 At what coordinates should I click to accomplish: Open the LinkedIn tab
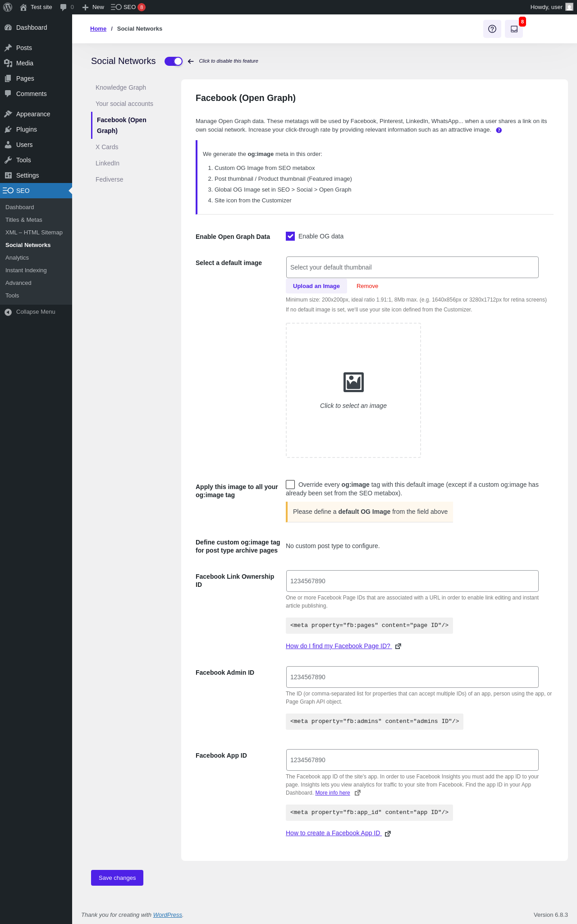point(107,163)
